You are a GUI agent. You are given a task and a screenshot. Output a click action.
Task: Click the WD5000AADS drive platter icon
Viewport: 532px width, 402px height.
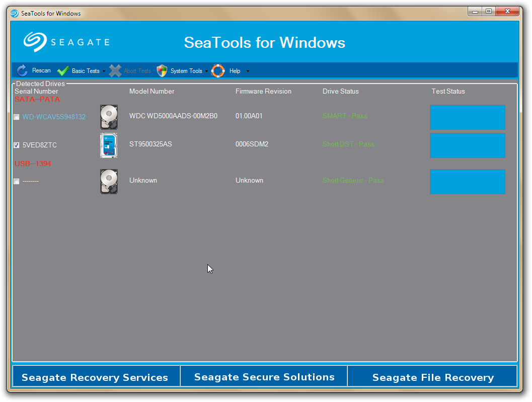[x=109, y=117]
